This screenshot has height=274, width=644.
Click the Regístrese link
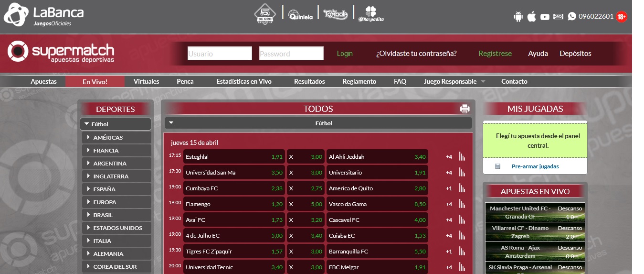click(x=495, y=54)
